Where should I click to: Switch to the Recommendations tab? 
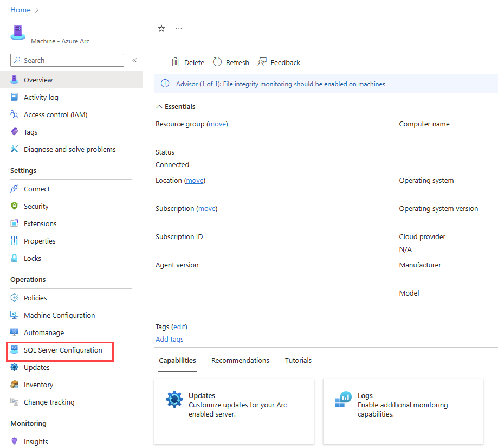240,360
